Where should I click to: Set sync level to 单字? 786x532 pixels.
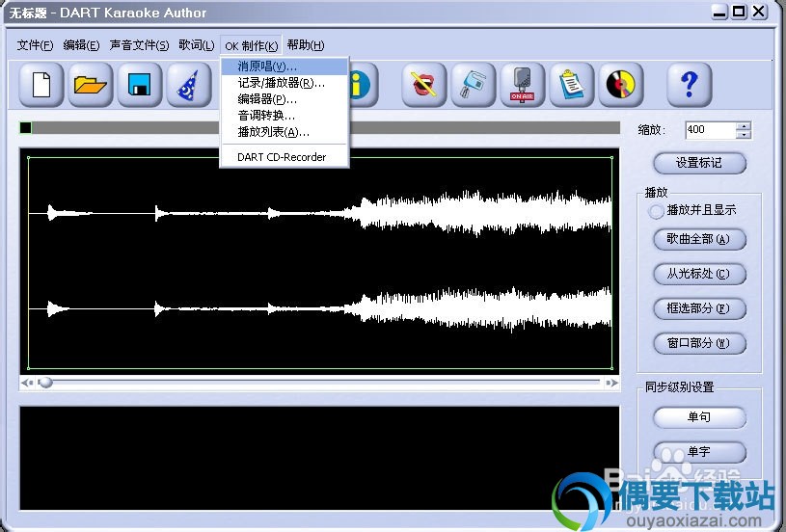tap(699, 452)
